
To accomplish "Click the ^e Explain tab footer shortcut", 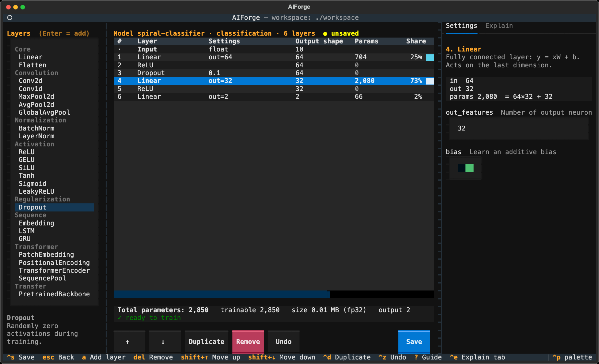I will pyautogui.click(x=477, y=357).
